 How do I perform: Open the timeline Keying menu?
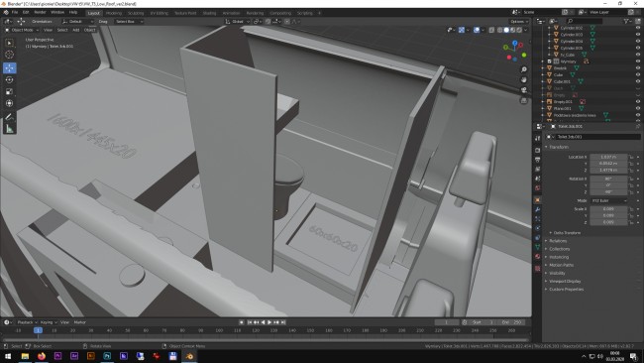[x=49, y=322]
